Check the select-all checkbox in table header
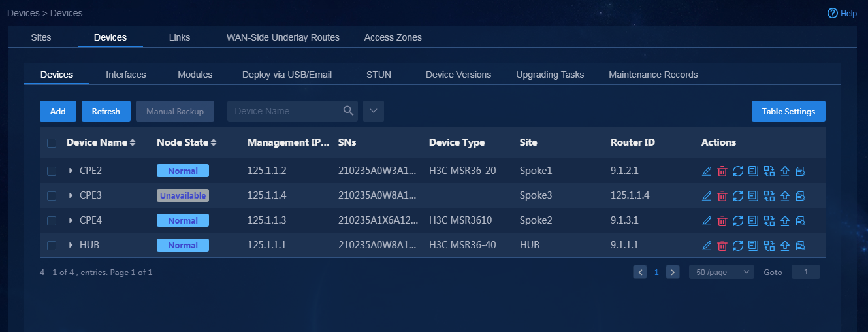Viewport: 868px width, 332px height. pyautogui.click(x=52, y=142)
